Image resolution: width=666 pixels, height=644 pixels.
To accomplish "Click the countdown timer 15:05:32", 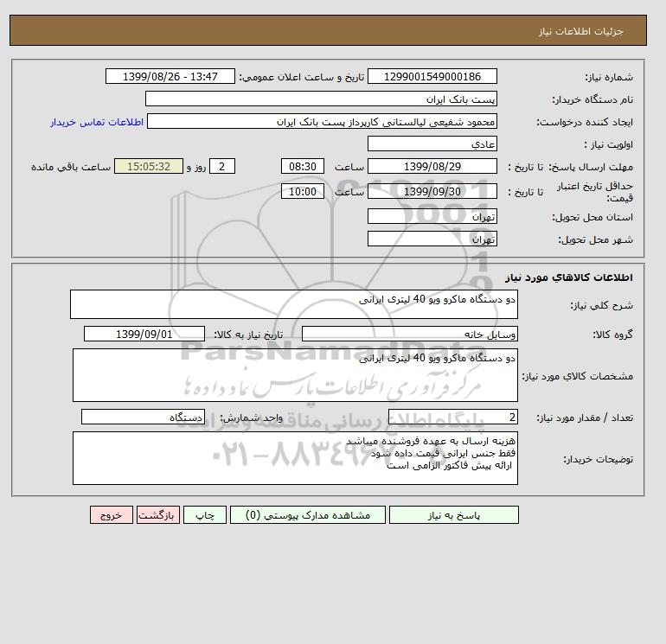I will tap(149, 167).
